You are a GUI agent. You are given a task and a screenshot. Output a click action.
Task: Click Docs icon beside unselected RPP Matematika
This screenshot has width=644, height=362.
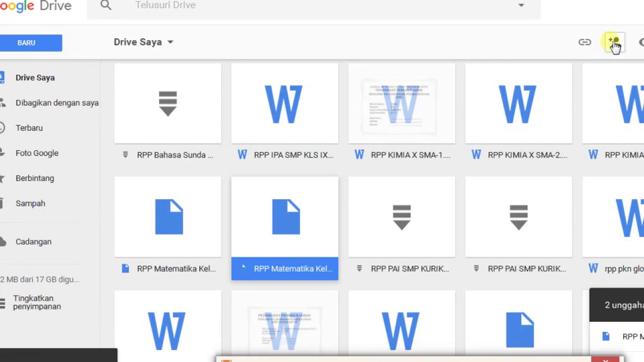126,268
